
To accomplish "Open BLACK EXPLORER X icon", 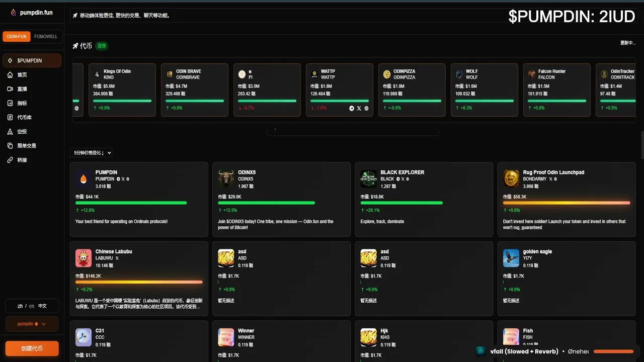I will [x=403, y=179].
